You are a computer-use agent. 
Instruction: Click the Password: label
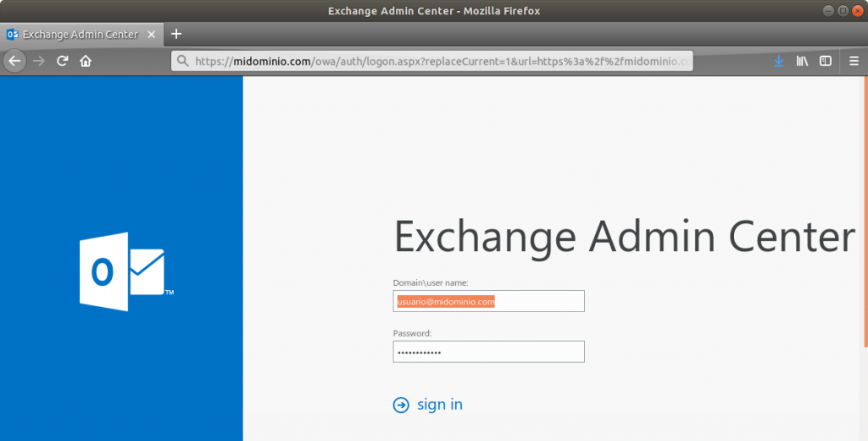[413, 333]
